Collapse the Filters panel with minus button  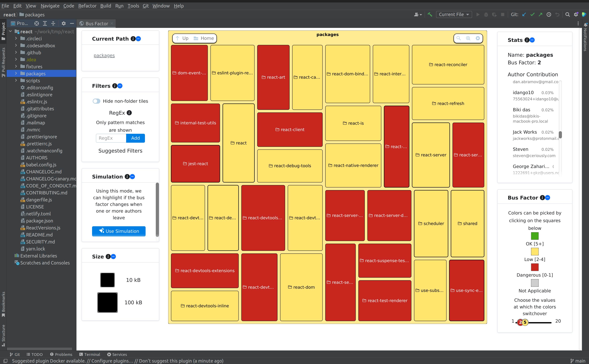point(120,86)
